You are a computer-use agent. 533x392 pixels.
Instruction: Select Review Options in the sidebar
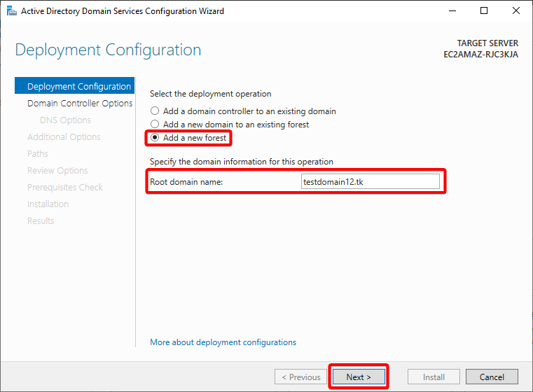click(57, 171)
